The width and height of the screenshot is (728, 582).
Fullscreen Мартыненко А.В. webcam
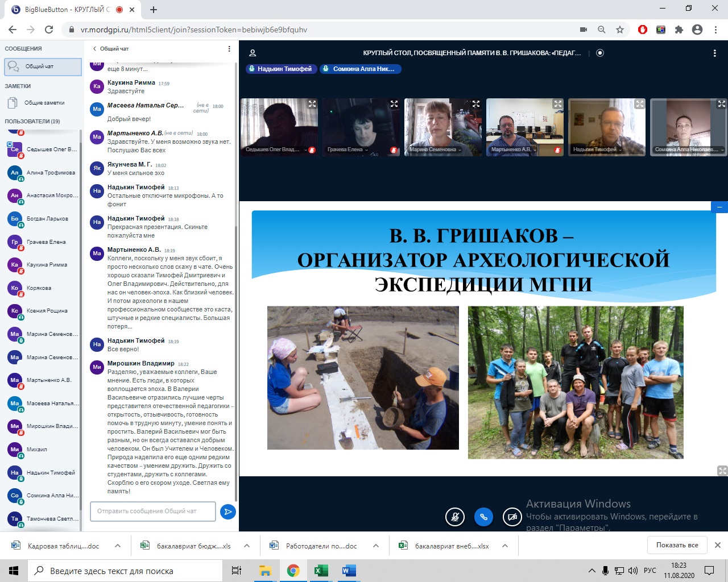(558, 104)
